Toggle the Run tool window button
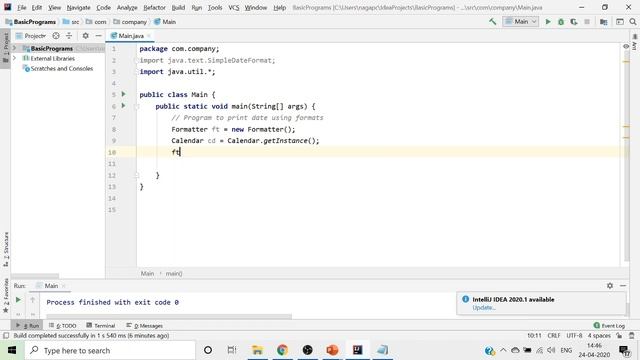The image size is (640, 360). [x=27, y=326]
